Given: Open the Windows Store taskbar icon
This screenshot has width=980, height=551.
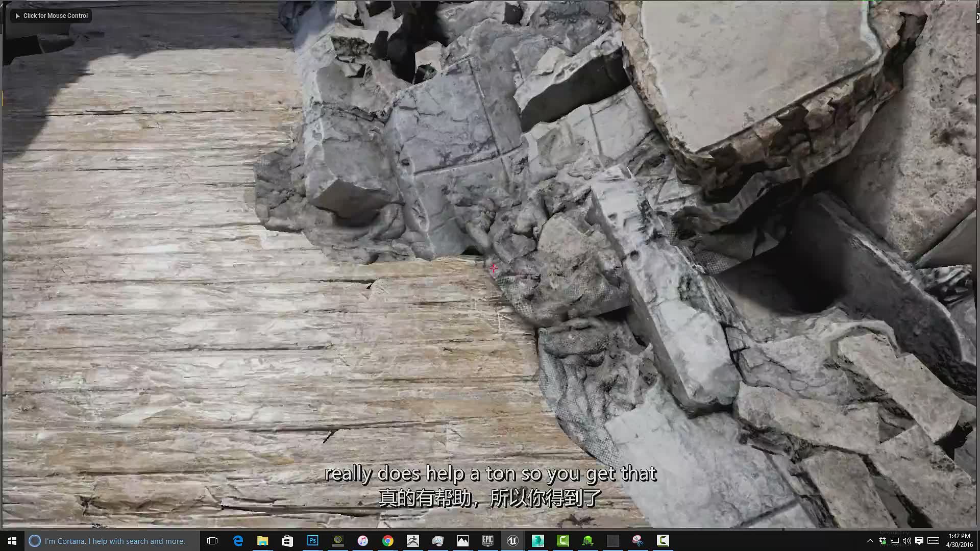Looking at the screenshot, I should [288, 541].
